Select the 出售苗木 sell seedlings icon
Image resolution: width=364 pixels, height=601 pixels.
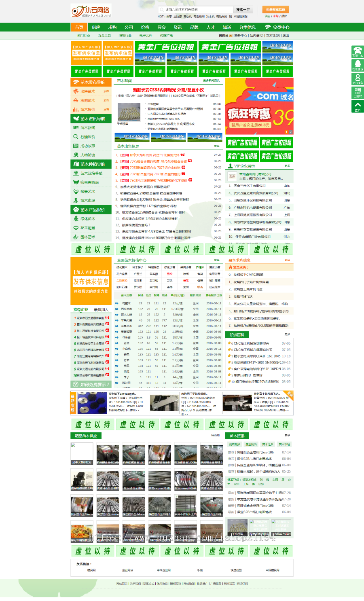(x=76, y=91)
